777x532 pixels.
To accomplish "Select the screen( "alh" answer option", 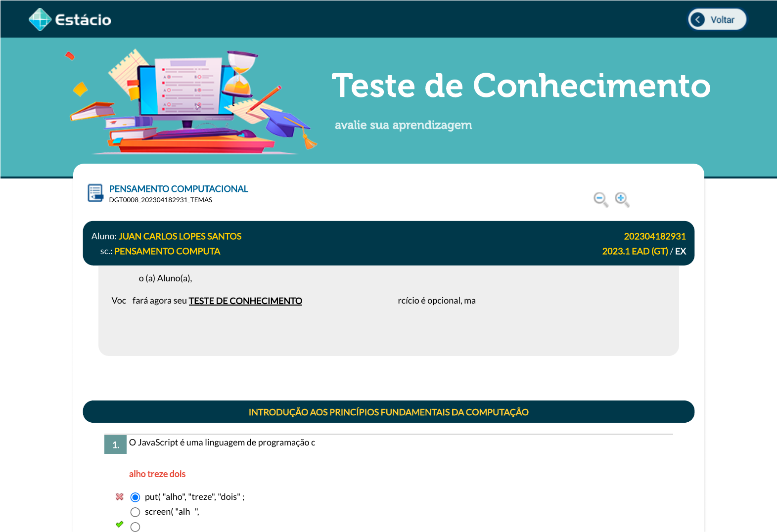I will coord(135,512).
